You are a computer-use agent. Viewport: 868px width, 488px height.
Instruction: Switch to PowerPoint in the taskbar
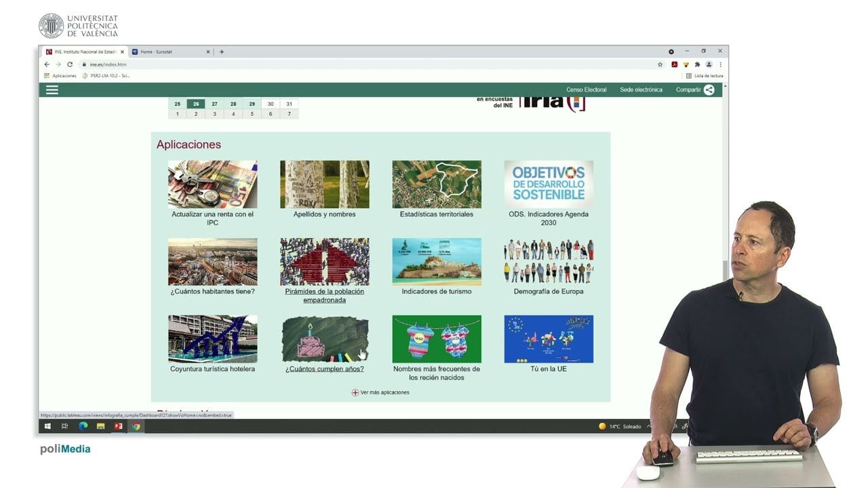pyautogui.click(x=119, y=426)
